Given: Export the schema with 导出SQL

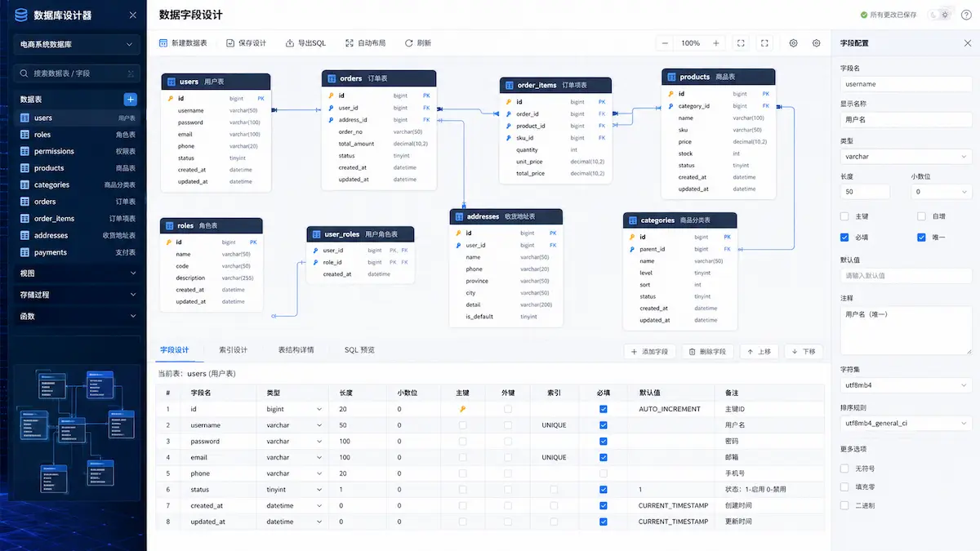Looking at the screenshot, I should click(x=305, y=43).
